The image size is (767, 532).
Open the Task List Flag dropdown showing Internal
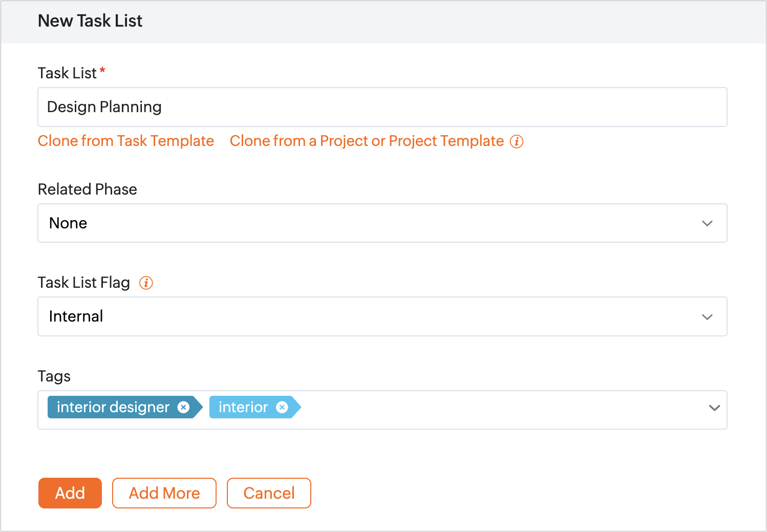click(358, 316)
